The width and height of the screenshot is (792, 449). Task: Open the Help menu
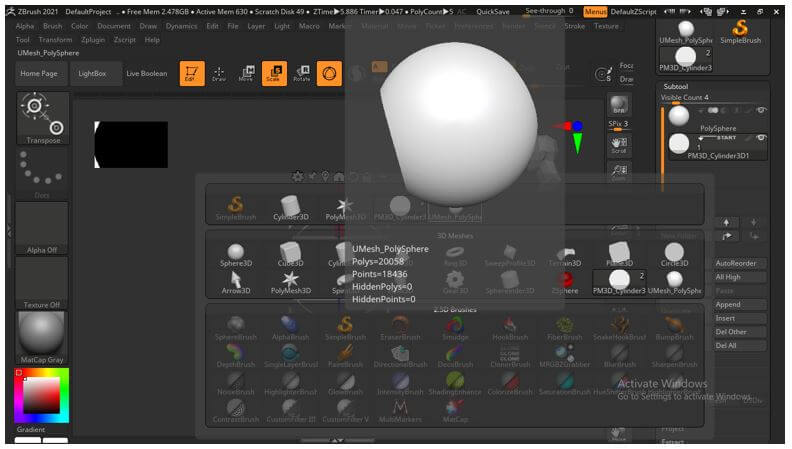152,39
